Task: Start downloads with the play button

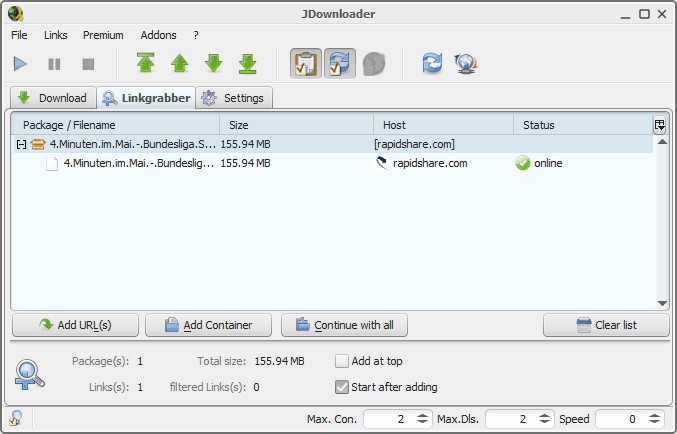Action: tap(20, 64)
